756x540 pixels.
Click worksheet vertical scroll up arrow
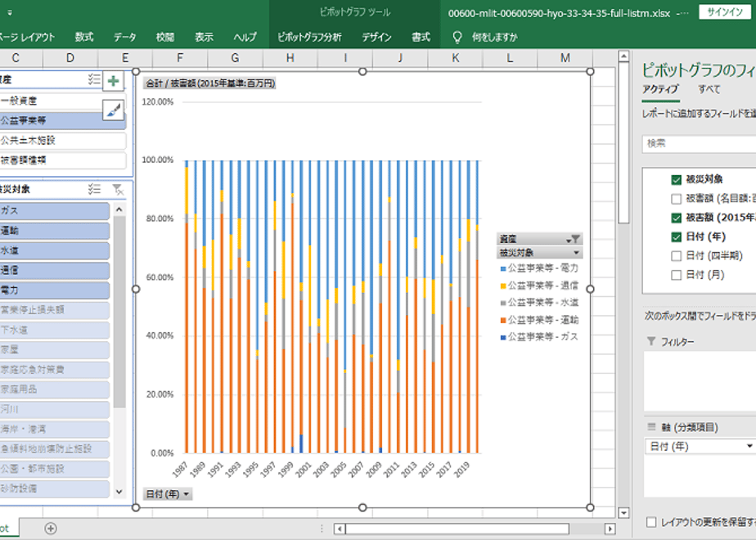[623, 56]
